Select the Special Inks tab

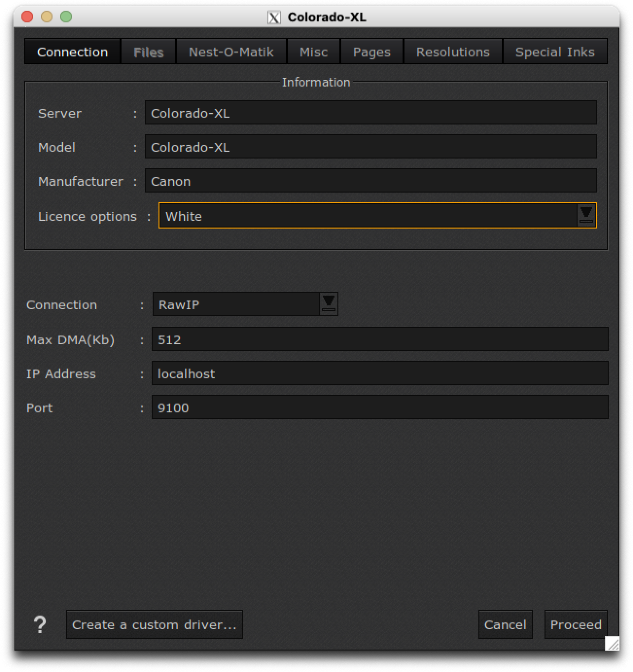click(x=555, y=52)
